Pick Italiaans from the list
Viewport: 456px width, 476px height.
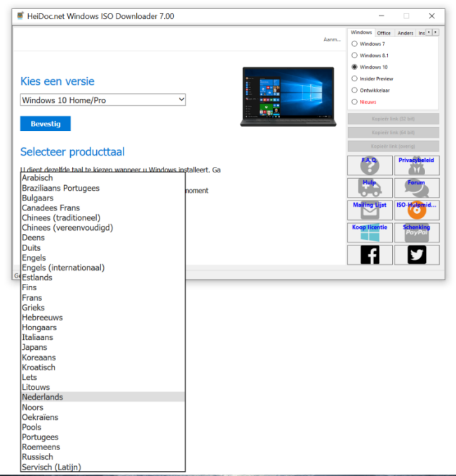(x=103, y=337)
